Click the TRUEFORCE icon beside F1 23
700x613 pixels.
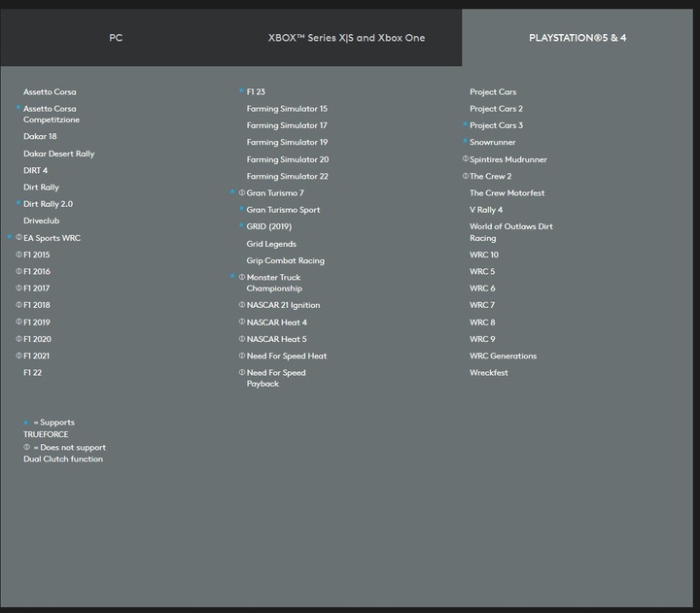[x=241, y=91]
